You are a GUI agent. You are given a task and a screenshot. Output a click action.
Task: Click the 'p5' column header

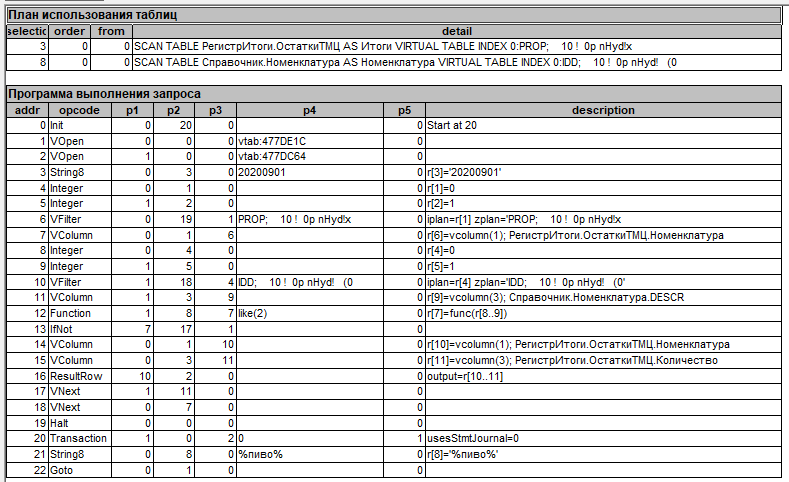pyautogui.click(x=405, y=110)
